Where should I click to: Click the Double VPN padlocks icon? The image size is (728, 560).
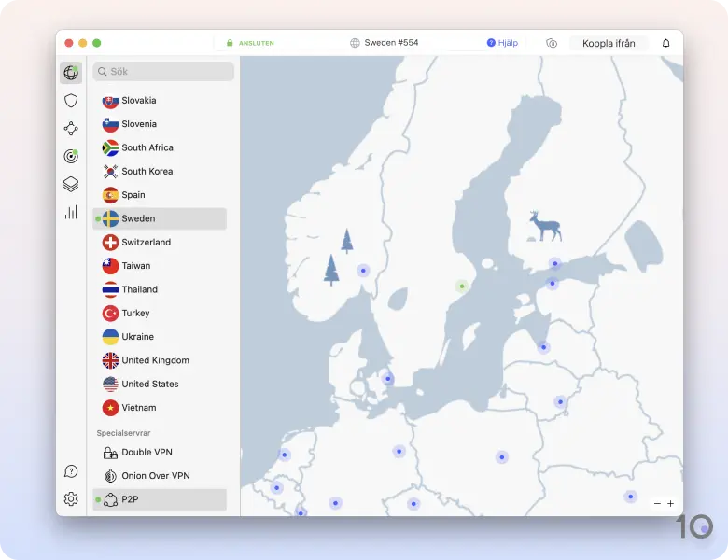click(x=110, y=453)
